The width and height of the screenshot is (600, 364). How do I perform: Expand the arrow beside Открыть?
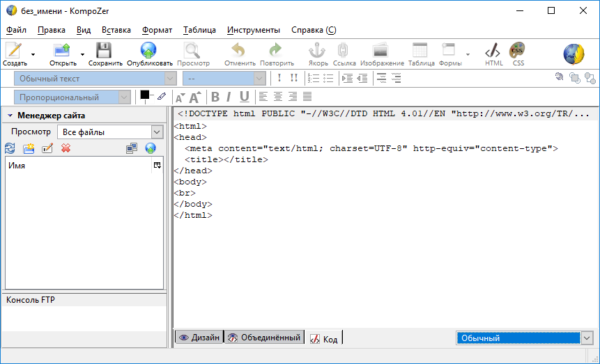coord(82,55)
